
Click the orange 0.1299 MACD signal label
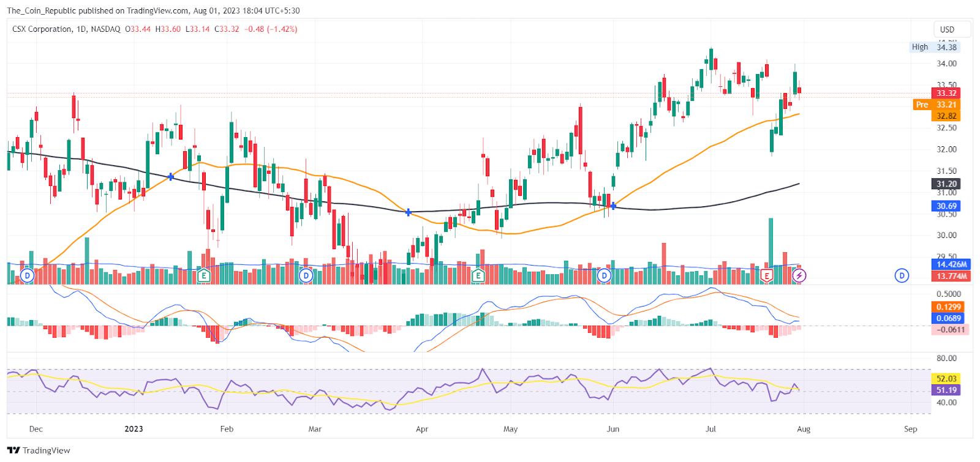(x=948, y=307)
